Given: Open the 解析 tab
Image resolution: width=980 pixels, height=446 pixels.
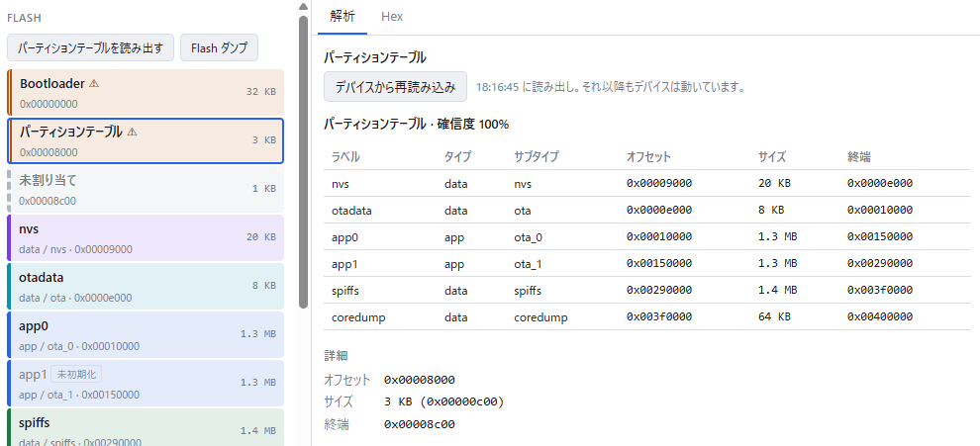Looking at the screenshot, I should click(x=343, y=17).
